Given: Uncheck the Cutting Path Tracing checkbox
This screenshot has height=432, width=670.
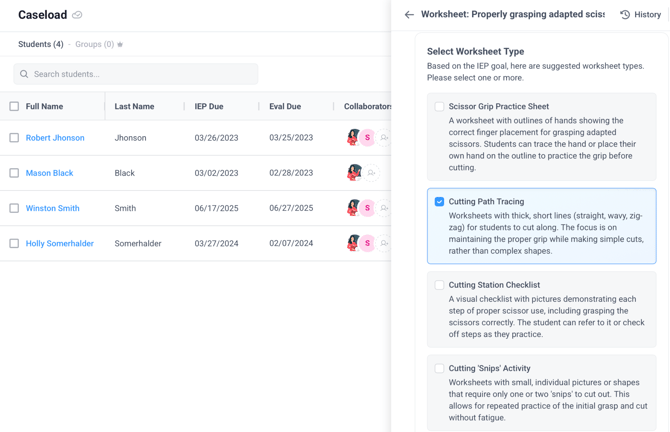Looking at the screenshot, I should pyautogui.click(x=439, y=202).
